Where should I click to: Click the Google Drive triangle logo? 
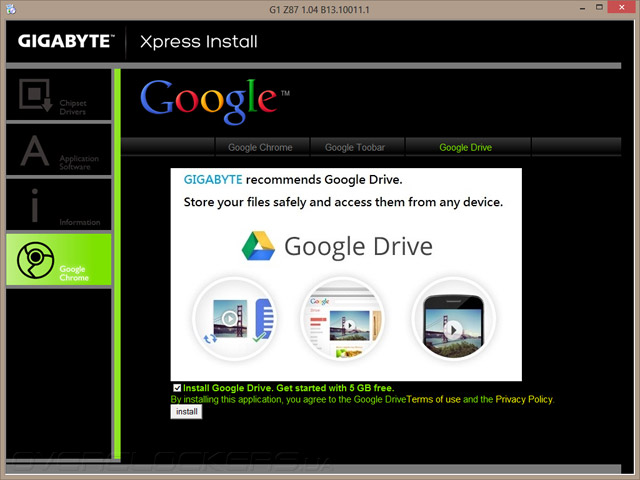(x=258, y=246)
